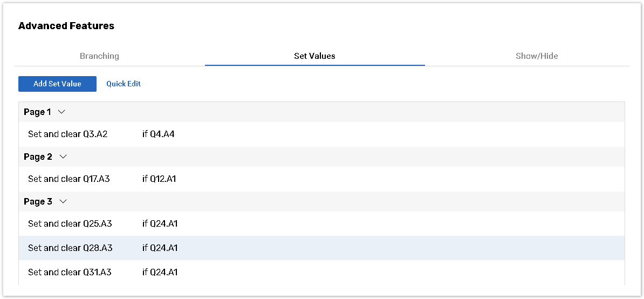Viewport: 644px width, 299px height.
Task: Click the 'if Q4.A4' condition text
Action: pyautogui.click(x=159, y=134)
